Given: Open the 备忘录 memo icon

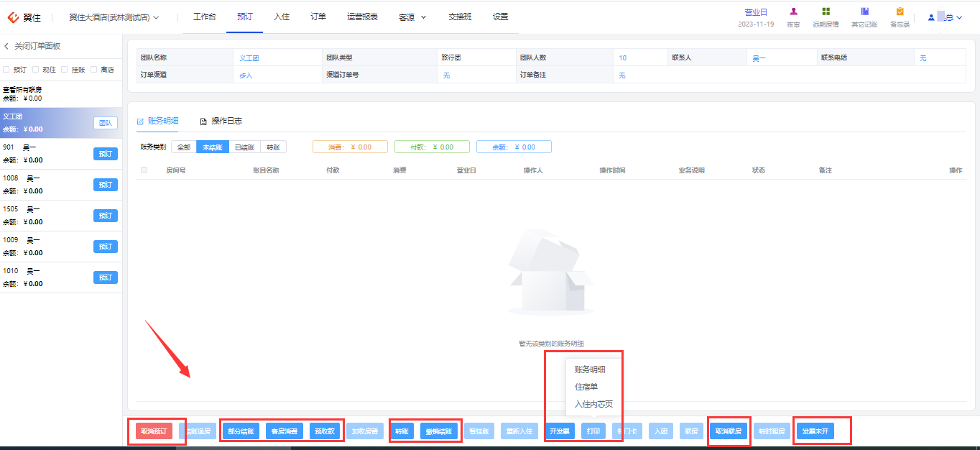Looking at the screenshot, I should 900,12.
